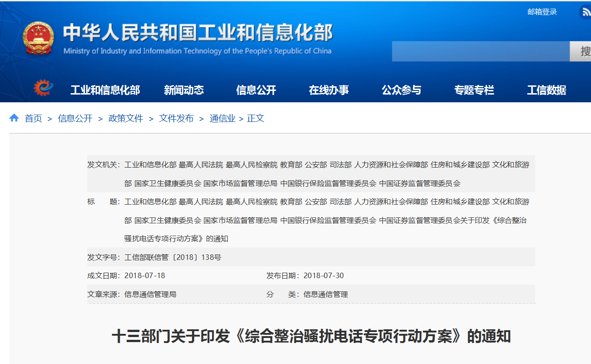Open 公众参与 nav menu

pos(401,90)
